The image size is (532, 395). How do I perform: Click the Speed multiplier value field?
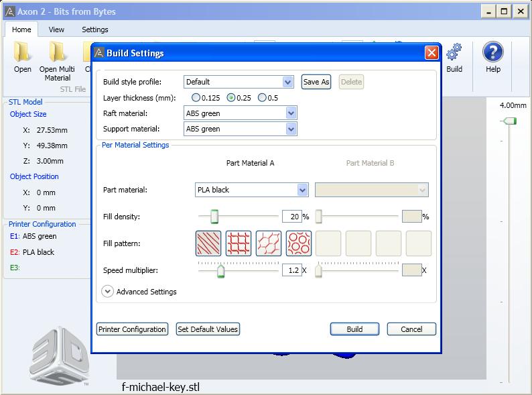[291, 270]
